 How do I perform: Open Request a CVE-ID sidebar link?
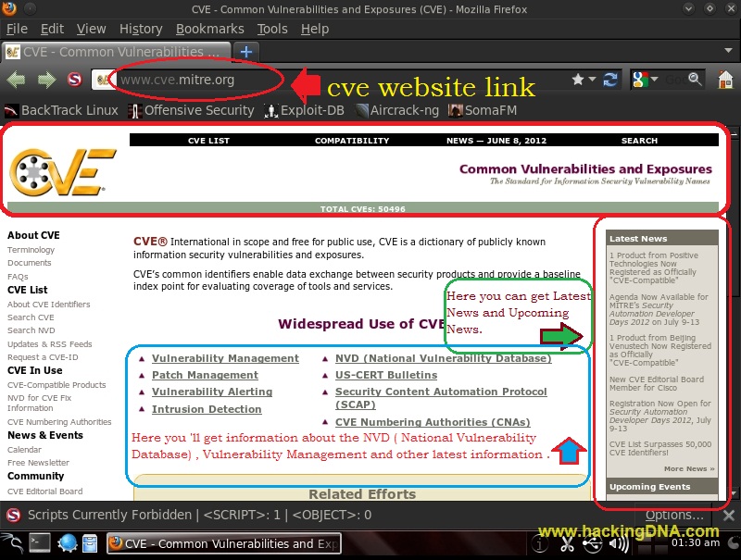point(43,357)
